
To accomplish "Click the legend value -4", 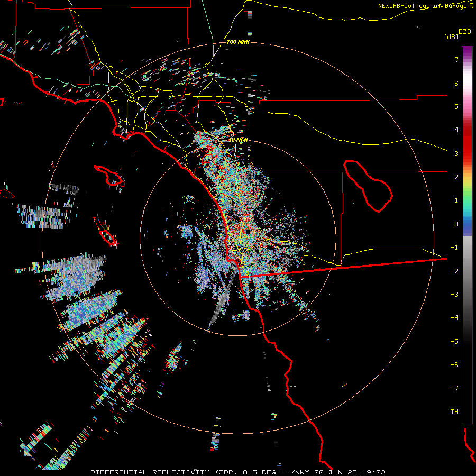I will (x=454, y=317).
